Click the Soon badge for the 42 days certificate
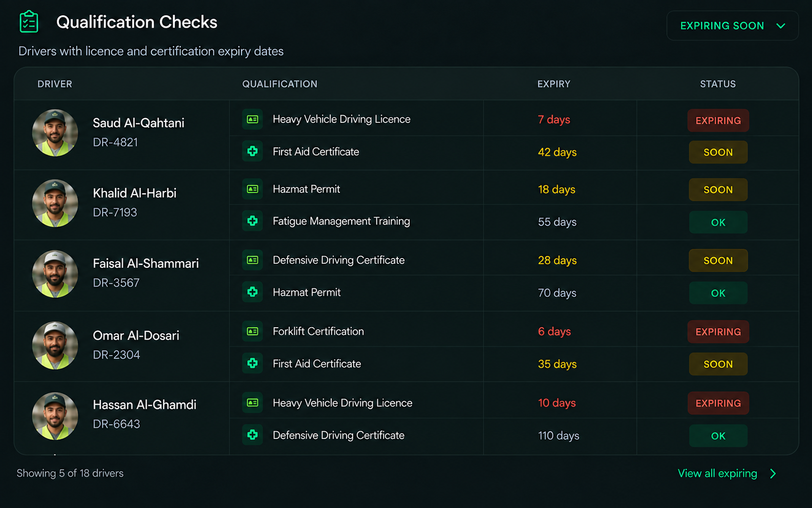Screen dimensions: 812x508 (718, 152)
